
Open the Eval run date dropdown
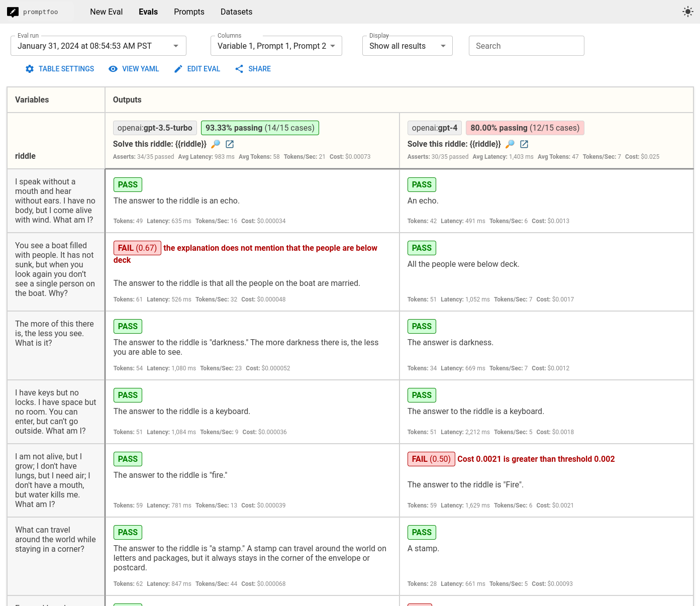(x=98, y=46)
